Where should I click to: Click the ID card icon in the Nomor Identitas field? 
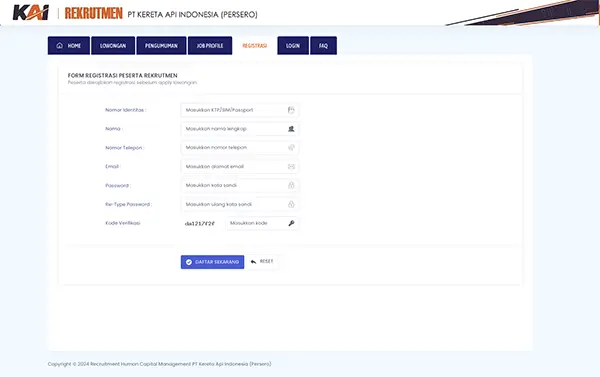click(291, 110)
